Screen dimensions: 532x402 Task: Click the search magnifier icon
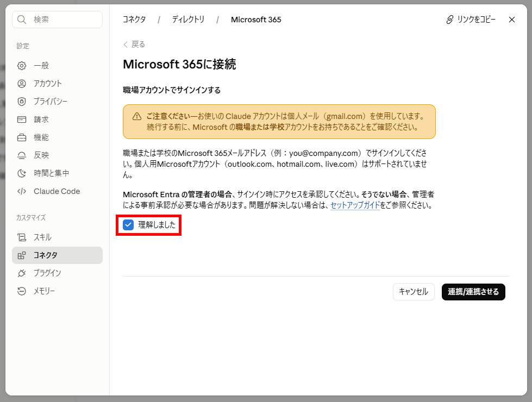[x=22, y=20]
